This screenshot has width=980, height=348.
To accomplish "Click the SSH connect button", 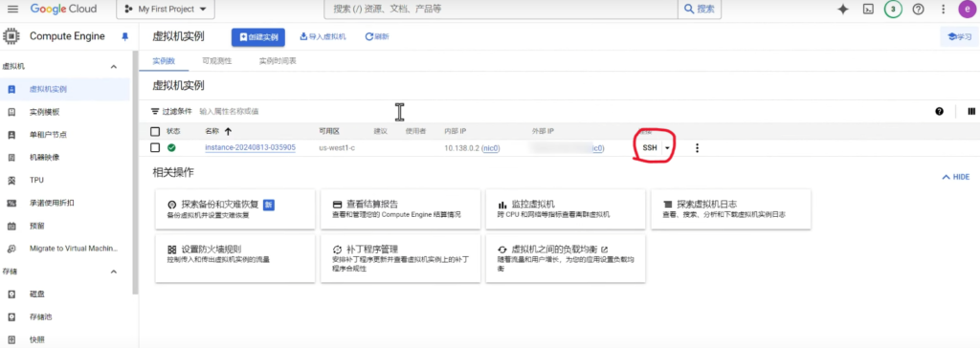I will (650, 148).
